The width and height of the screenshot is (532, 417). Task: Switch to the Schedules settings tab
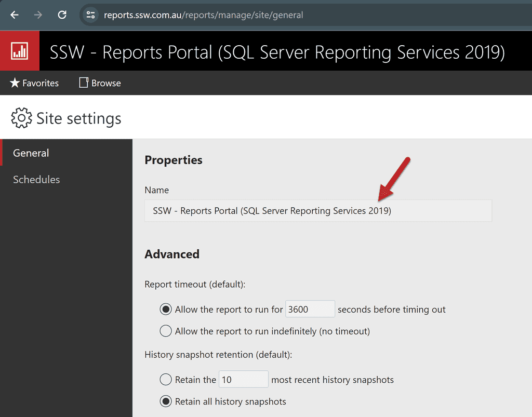36,179
